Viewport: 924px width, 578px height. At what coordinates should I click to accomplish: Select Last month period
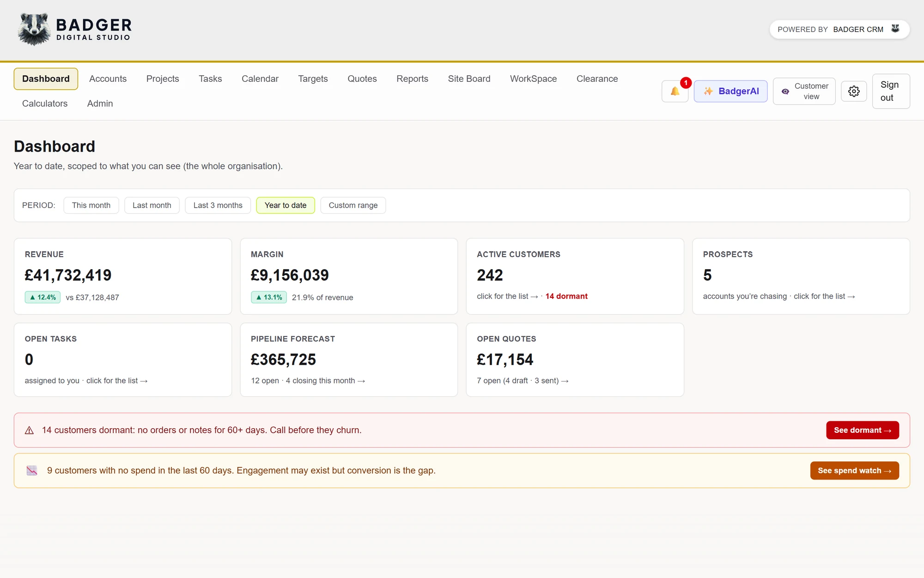click(x=152, y=205)
